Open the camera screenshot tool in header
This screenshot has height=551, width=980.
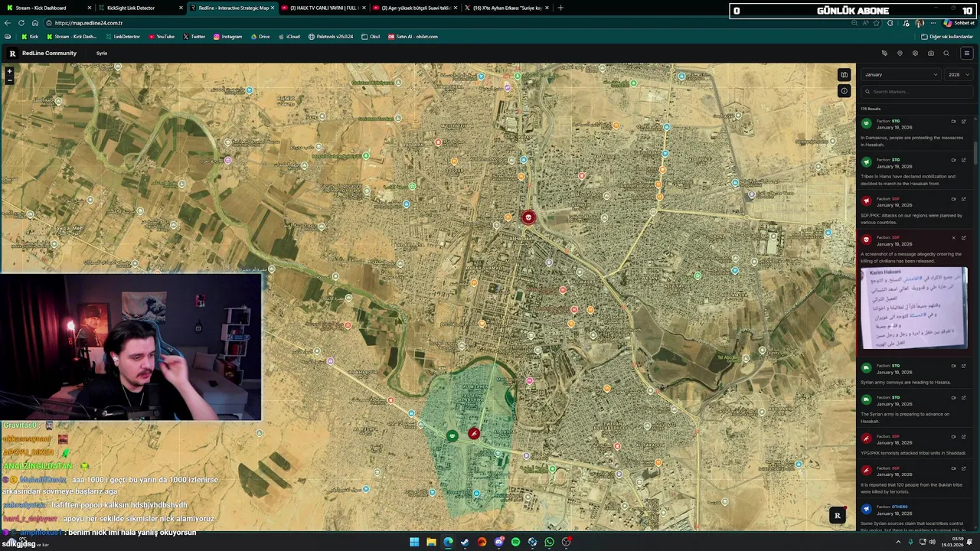coord(930,54)
